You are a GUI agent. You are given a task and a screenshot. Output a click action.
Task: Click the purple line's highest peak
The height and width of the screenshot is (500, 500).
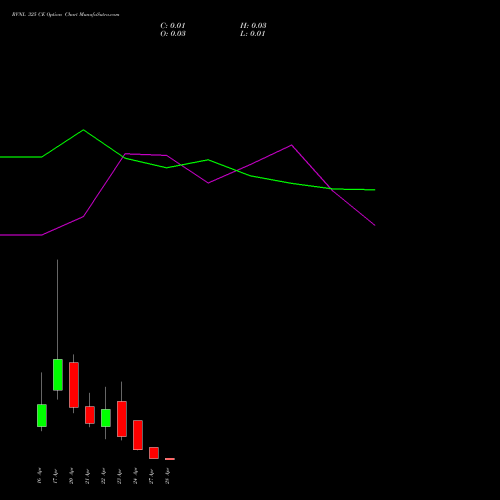click(x=291, y=145)
